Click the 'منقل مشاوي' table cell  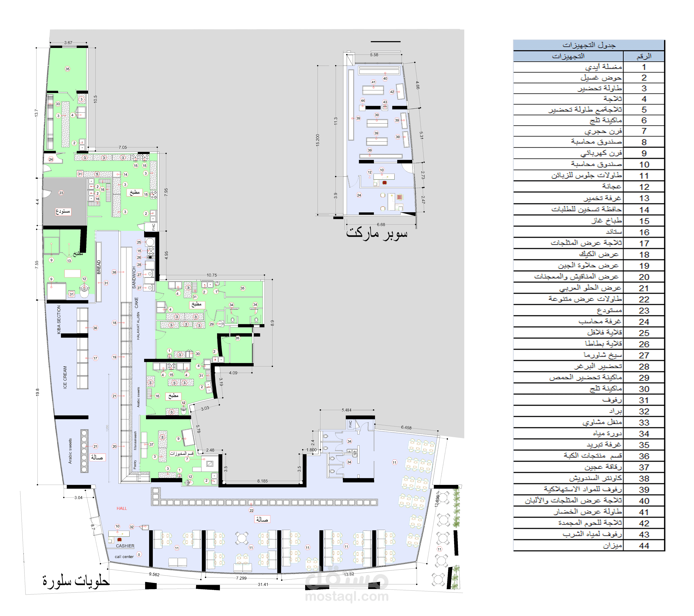tap(602, 422)
